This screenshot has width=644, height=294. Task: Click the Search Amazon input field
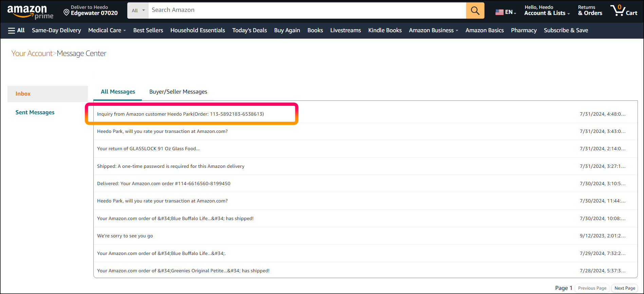click(307, 11)
